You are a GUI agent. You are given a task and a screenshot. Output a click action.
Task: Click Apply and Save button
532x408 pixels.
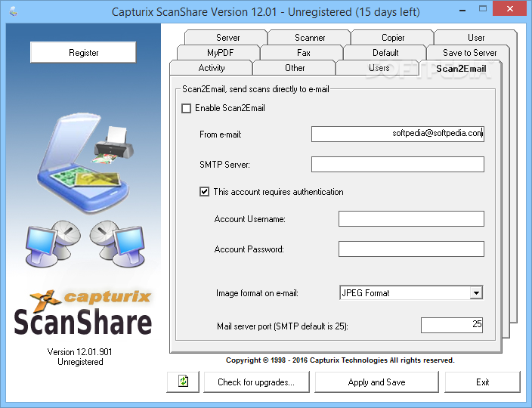(x=376, y=382)
